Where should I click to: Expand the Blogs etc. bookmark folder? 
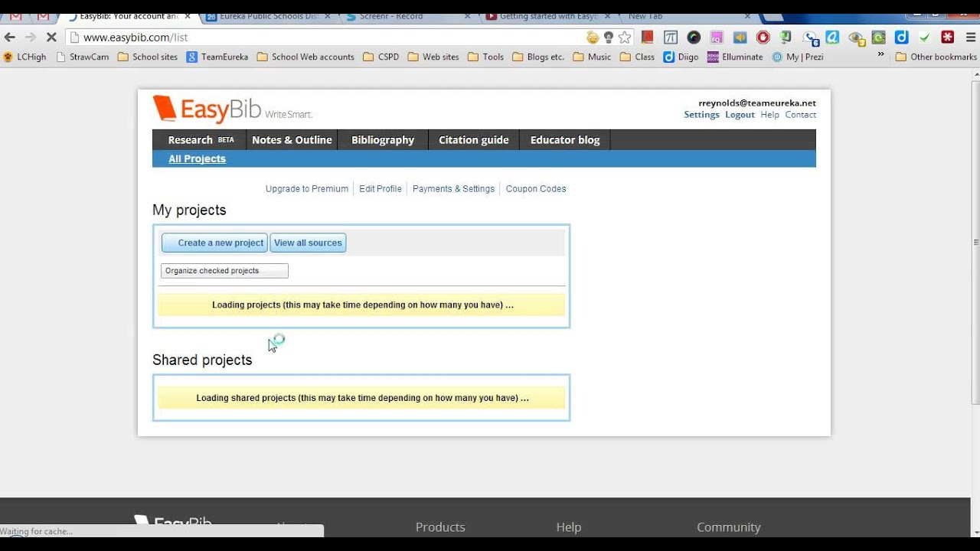click(538, 57)
